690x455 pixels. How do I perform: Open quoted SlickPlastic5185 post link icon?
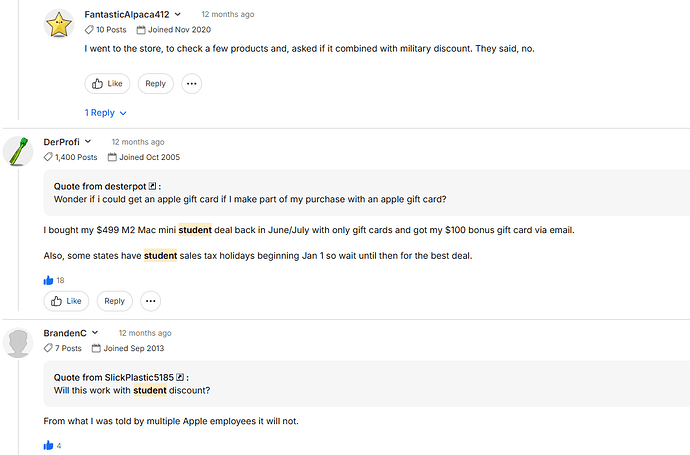(x=180, y=377)
